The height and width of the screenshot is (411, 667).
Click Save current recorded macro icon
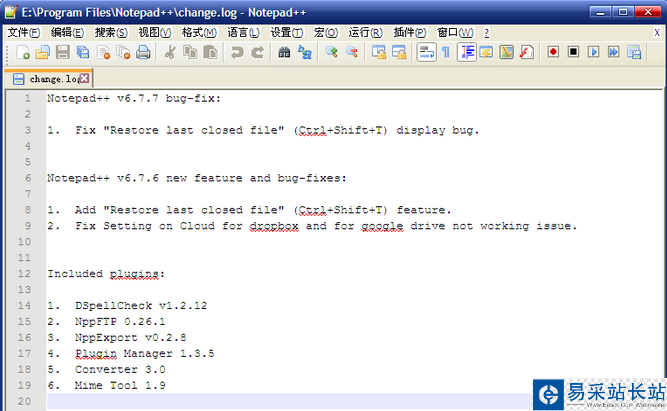[634, 52]
